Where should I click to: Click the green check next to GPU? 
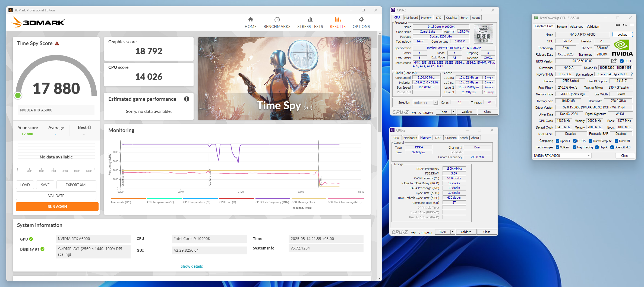pyautogui.click(x=31, y=239)
